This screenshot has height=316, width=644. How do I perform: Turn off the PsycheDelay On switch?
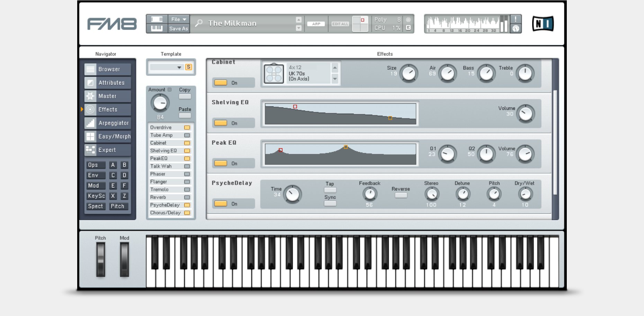coord(221,204)
